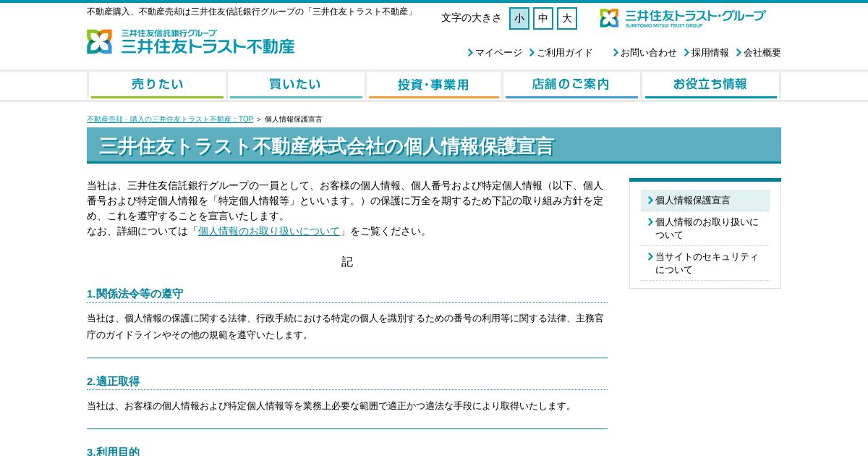Click the 文字の大きさ label

471,18
